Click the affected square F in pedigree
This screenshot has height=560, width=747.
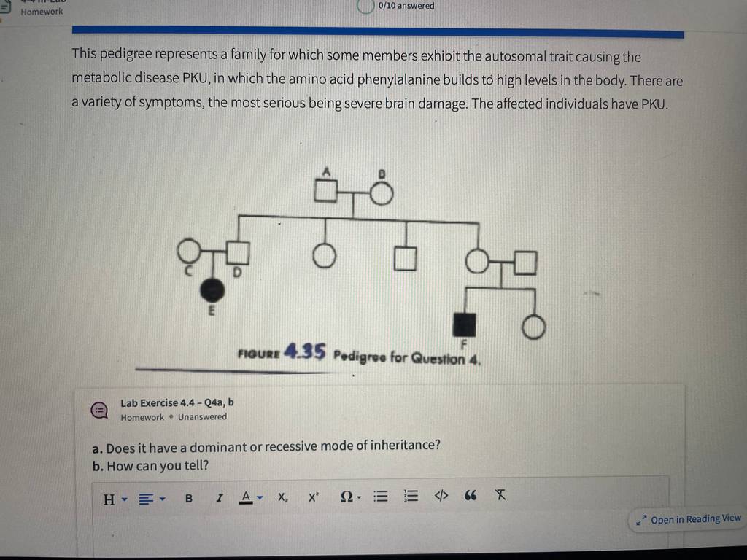[464, 325]
